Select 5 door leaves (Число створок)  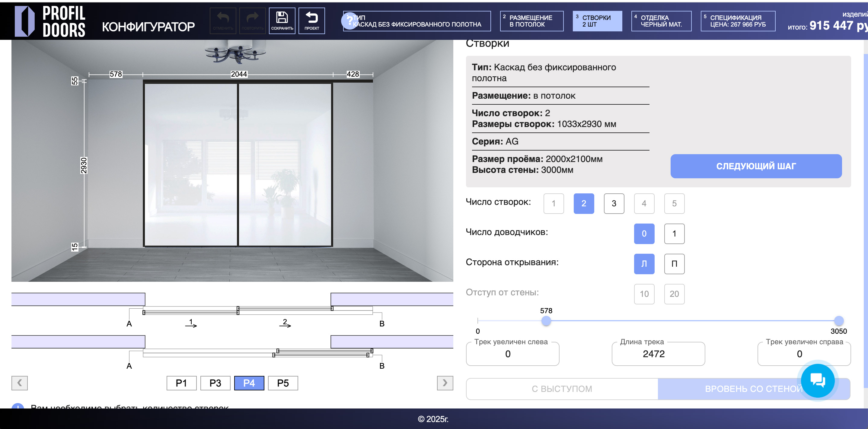point(674,203)
